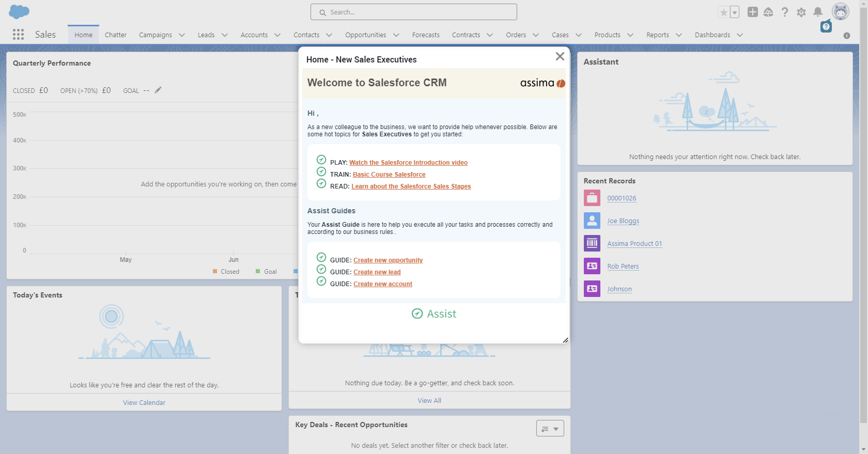The height and width of the screenshot is (454, 868).
Task: Open the Create new opportunity guide
Action: [388, 260]
